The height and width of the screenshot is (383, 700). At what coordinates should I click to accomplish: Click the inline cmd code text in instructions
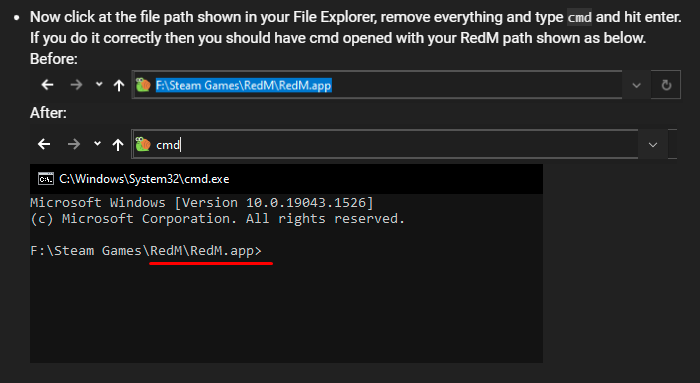[x=579, y=17]
